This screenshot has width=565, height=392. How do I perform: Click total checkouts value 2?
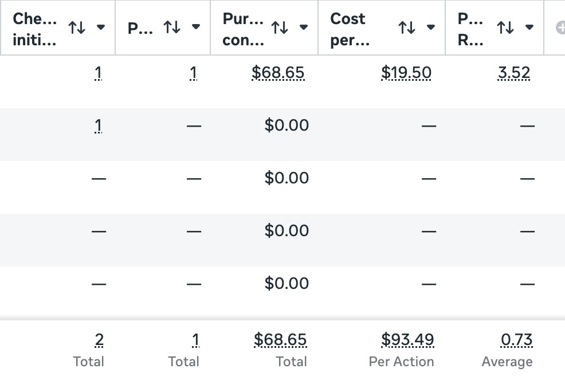pos(99,340)
